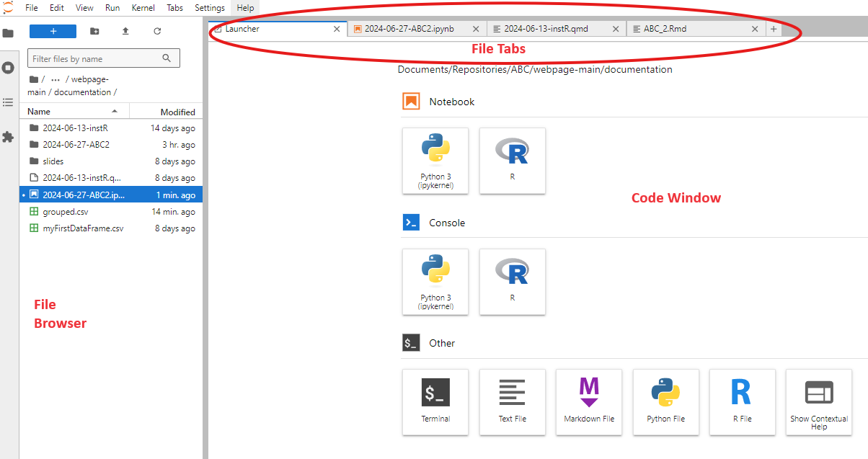Viewport: 868px width, 459px height.
Task: Open Table of Contents sidebar icon
Action: tap(9, 102)
